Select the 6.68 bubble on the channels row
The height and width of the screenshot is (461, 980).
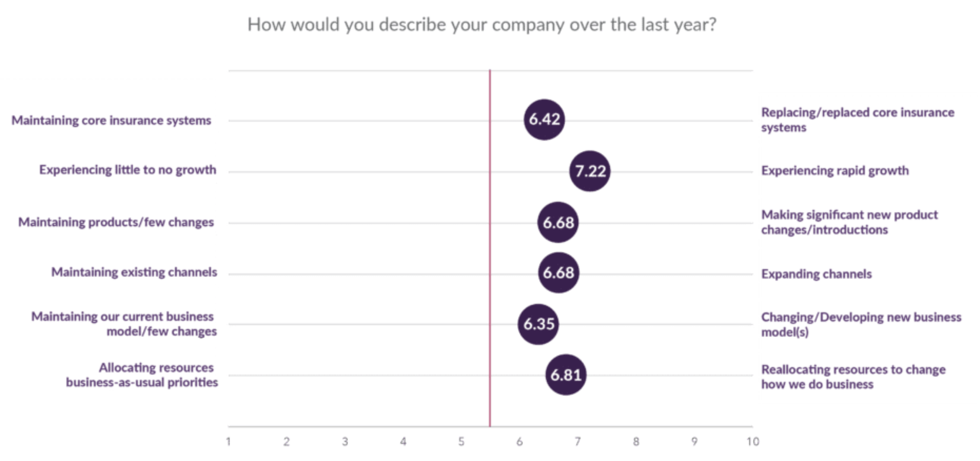558,273
